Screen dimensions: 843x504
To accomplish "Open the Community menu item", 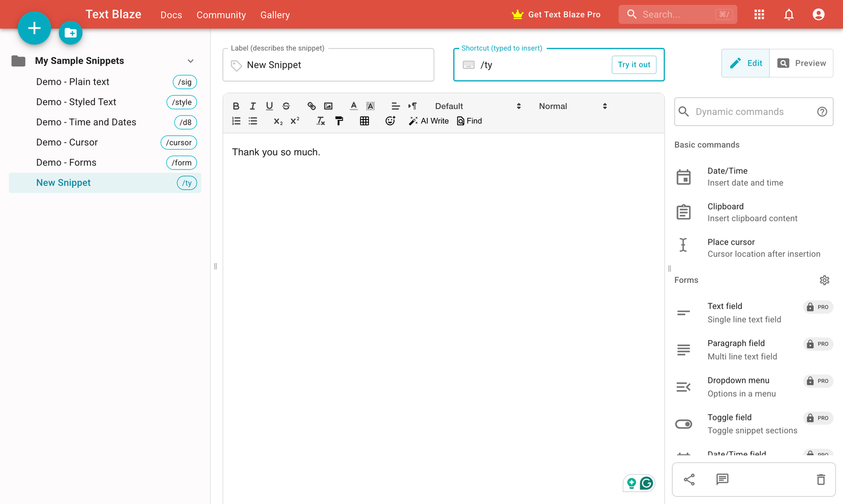I will click(x=221, y=15).
